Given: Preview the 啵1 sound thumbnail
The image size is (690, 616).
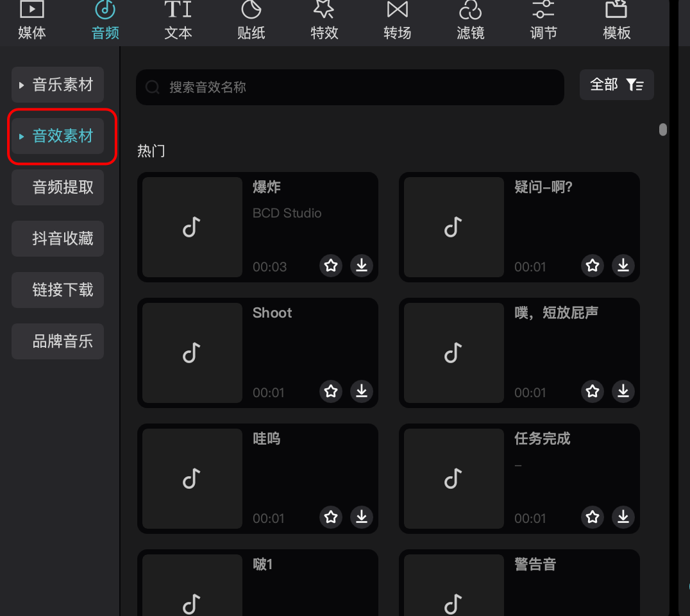Looking at the screenshot, I should click(192, 585).
